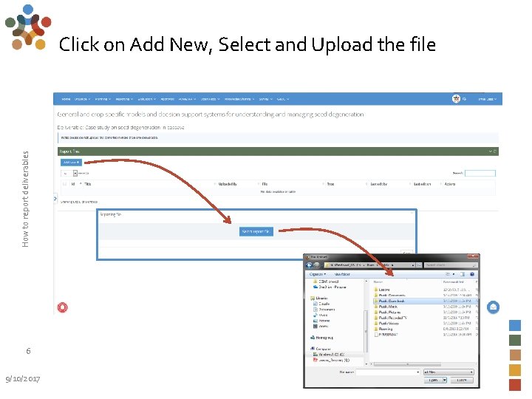The image size is (532, 399).
Task: Click the Select report file button
Action: click(256, 231)
